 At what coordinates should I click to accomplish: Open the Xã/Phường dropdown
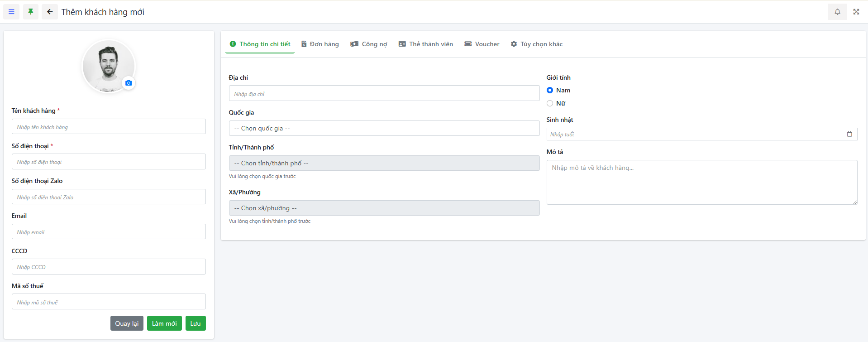click(x=384, y=208)
